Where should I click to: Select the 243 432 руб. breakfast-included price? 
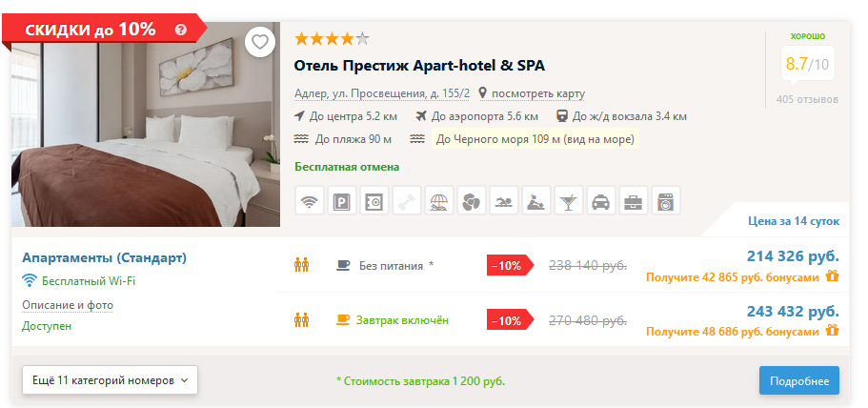coord(793,311)
